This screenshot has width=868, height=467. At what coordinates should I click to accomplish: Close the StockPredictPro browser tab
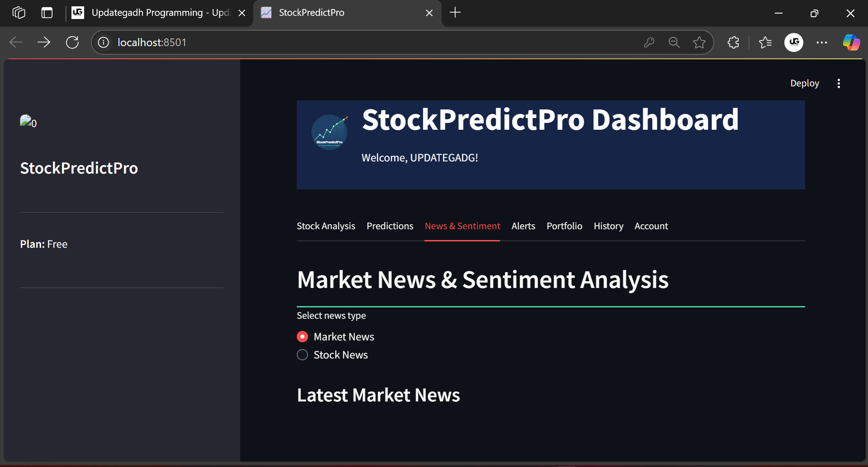point(429,13)
